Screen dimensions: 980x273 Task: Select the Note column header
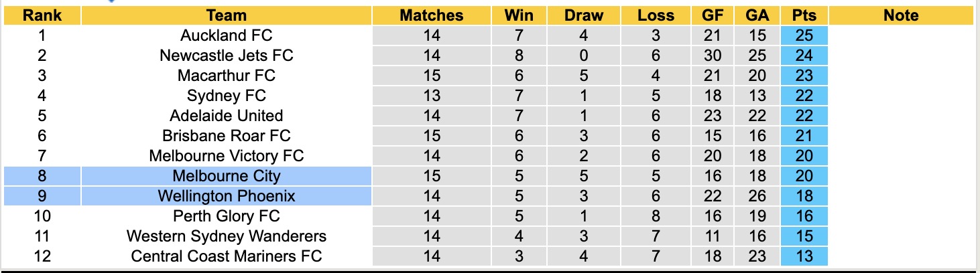coord(900,15)
